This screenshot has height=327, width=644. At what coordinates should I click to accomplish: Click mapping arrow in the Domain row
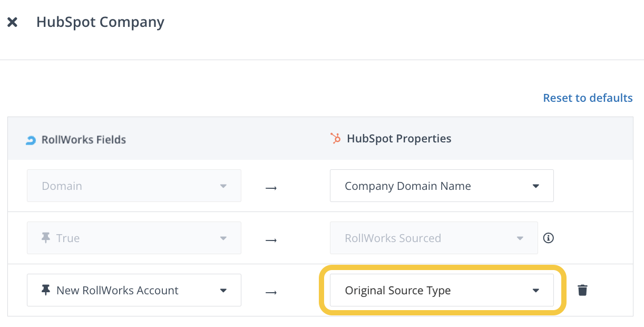coord(271,187)
